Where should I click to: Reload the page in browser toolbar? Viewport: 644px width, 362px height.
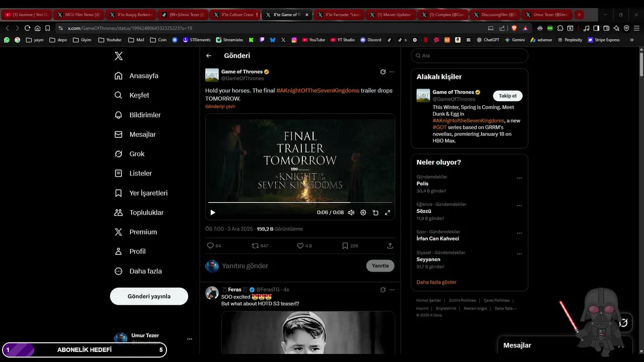27,28
